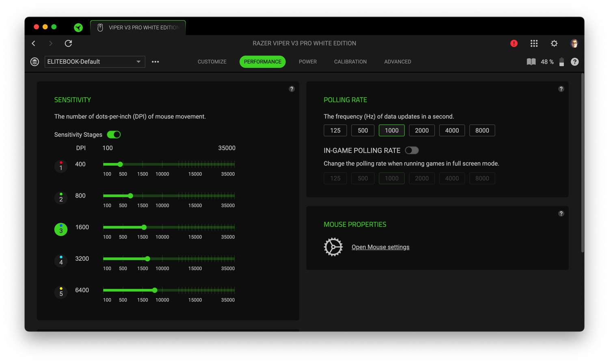609x364 pixels.
Task: Open Synapse settings gear icon
Action: 554,43
